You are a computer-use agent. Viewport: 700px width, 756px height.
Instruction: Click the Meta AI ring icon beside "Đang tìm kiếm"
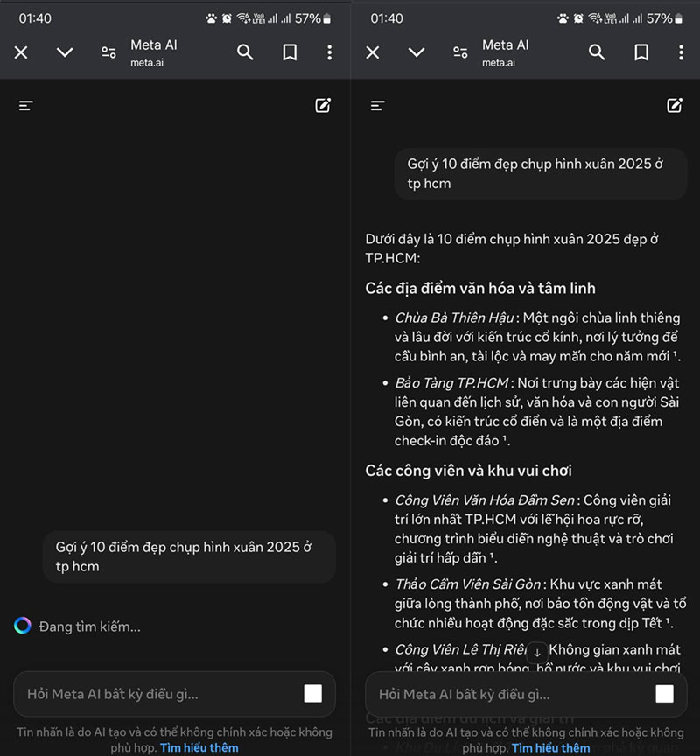pos(23,626)
